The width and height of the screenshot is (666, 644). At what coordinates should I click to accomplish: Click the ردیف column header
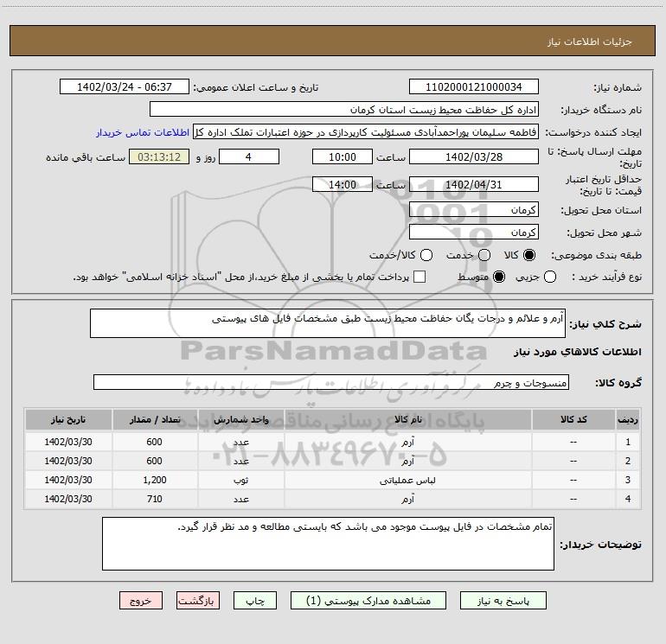pyautogui.click(x=628, y=419)
